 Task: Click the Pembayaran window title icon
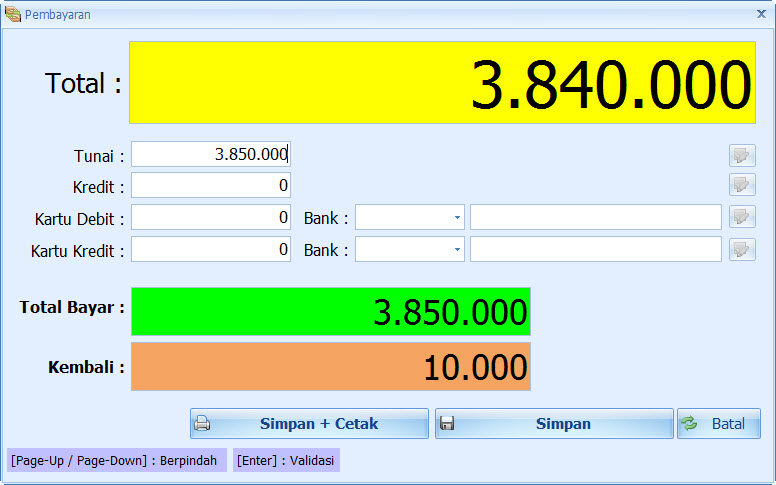pos(13,14)
